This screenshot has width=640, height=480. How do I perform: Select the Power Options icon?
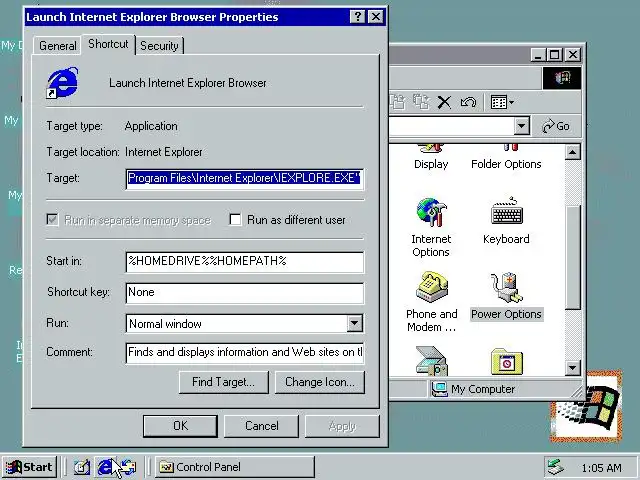coord(506,296)
